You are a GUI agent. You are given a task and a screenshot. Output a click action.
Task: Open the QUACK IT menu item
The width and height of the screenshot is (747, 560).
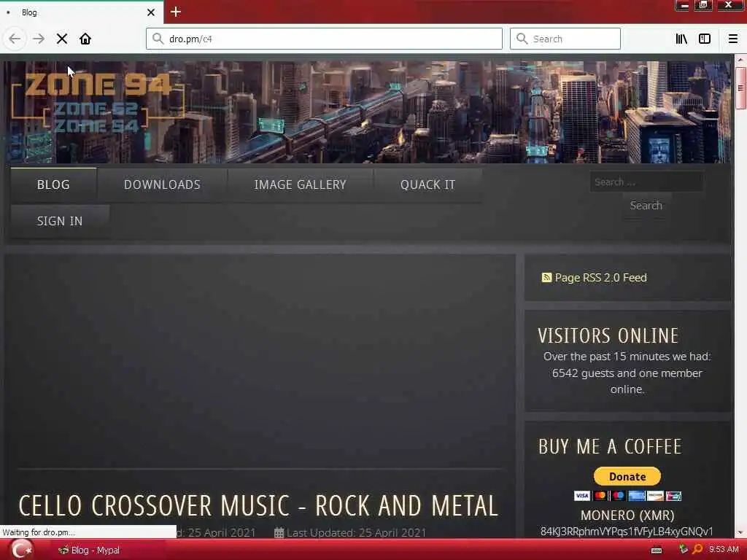[x=427, y=184]
